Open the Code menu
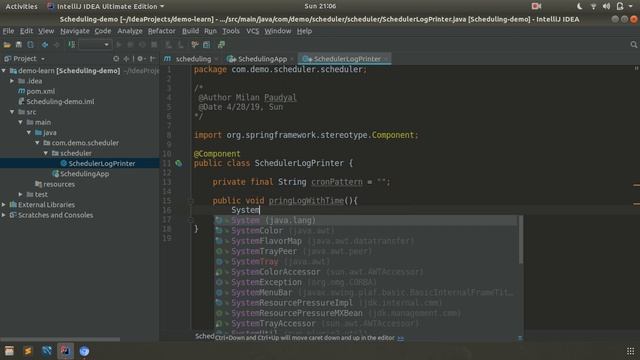This screenshot has height=360, width=640. point(102,31)
